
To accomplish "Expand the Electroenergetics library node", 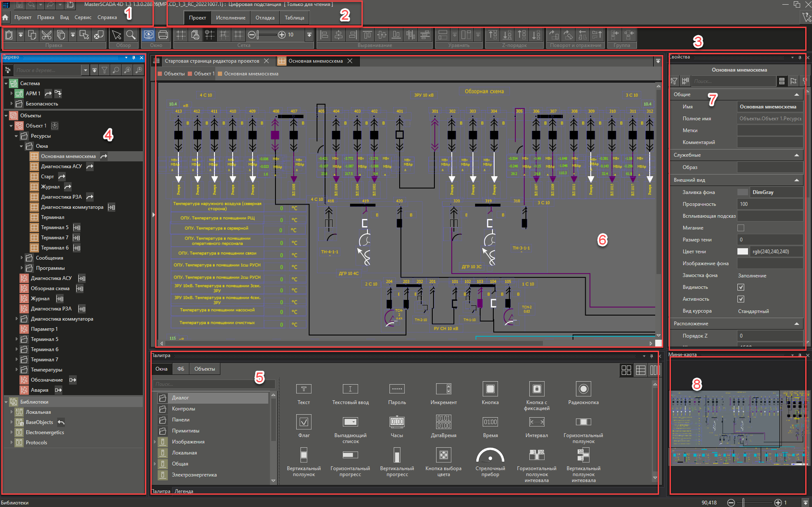I will pyautogui.click(x=11, y=432).
